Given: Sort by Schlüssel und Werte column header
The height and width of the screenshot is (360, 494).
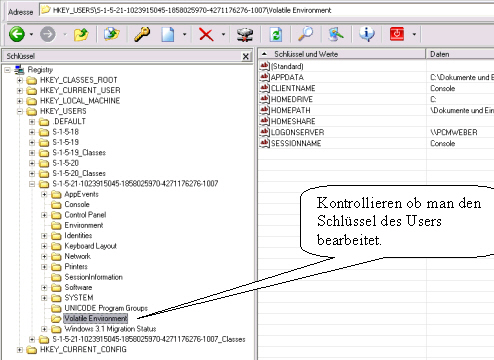Looking at the screenshot, I should coord(342,54).
